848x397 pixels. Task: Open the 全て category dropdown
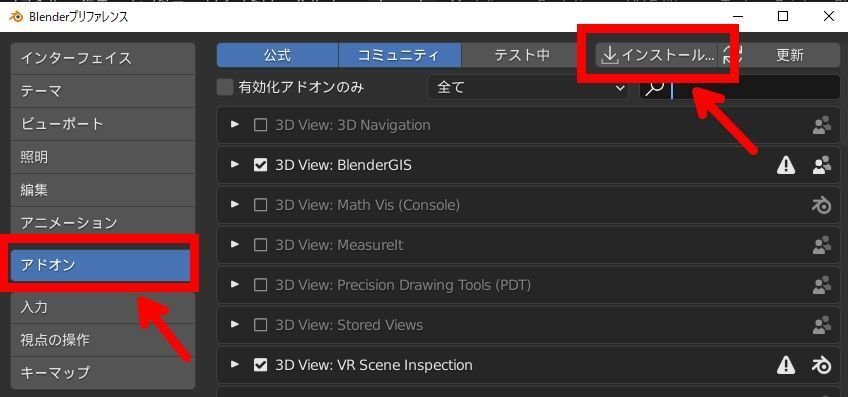pos(528,87)
